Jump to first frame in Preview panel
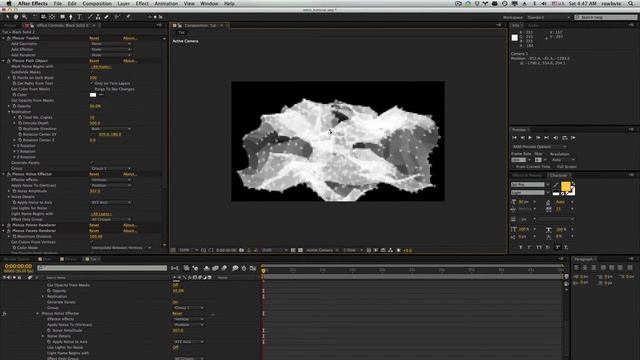 [514, 138]
